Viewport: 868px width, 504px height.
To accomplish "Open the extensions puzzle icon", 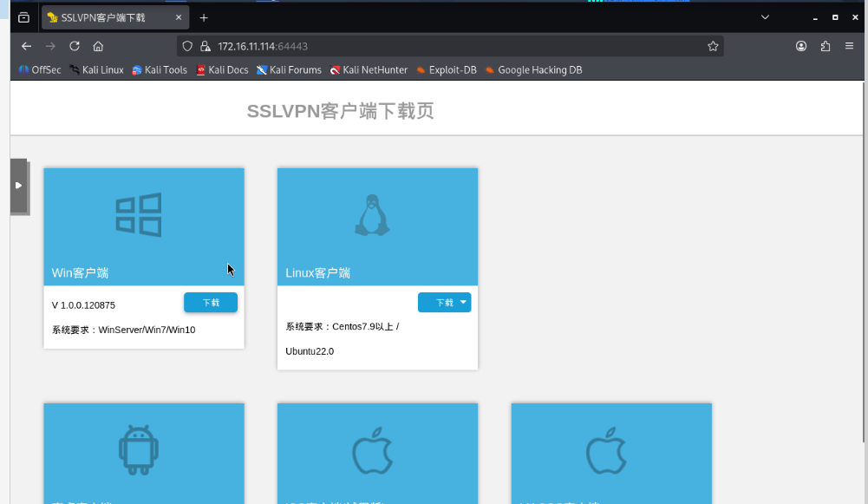I will coord(826,47).
